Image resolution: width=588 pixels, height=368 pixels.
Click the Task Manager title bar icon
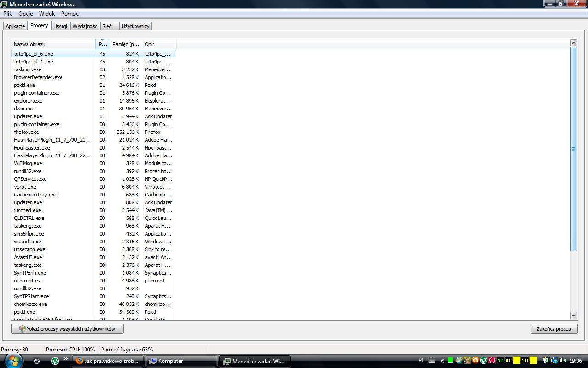[x=5, y=4]
